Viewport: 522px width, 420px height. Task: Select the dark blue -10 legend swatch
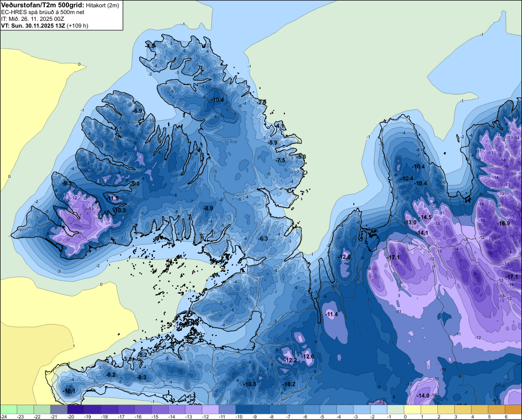pos(244,409)
